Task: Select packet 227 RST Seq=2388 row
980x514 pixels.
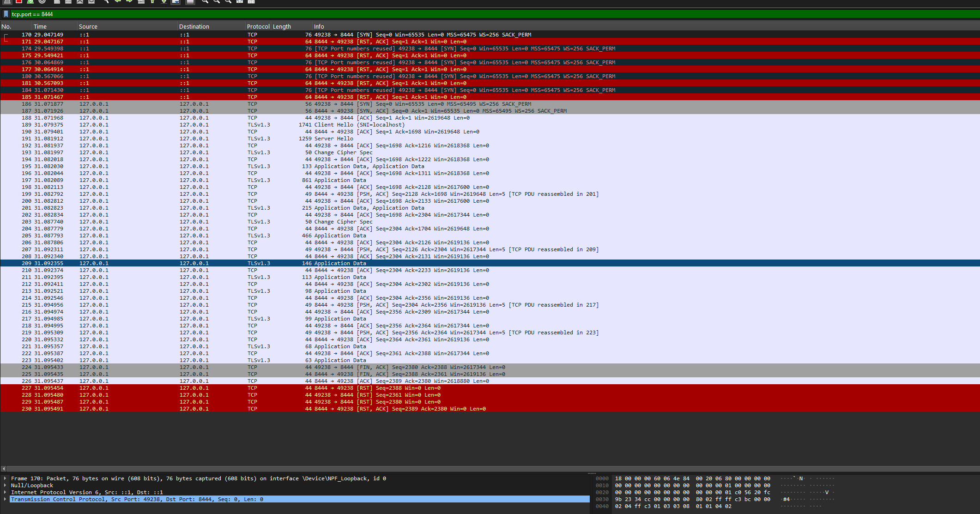Action: pyautogui.click(x=490, y=388)
